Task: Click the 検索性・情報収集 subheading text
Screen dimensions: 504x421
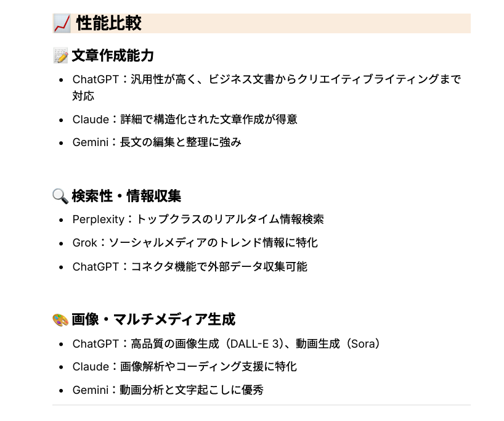Action: pyautogui.click(x=126, y=197)
